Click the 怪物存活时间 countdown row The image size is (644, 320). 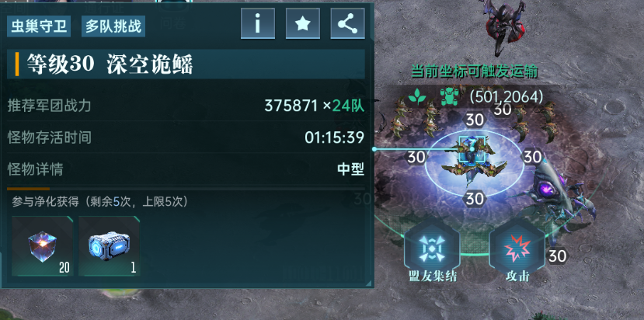(x=186, y=137)
